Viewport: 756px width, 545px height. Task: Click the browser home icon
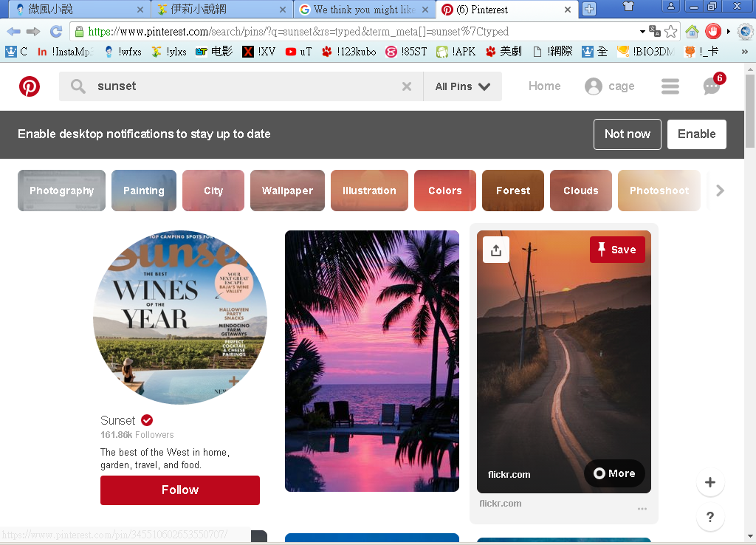click(x=693, y=32)
